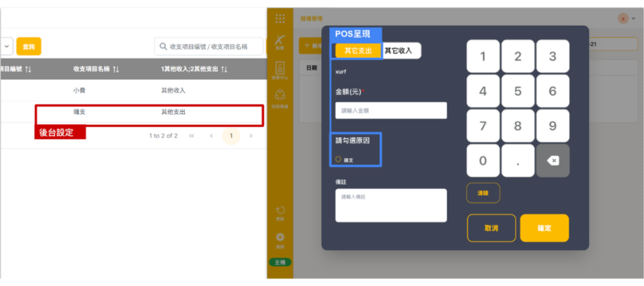
Task: Click the 取消 cancel button
Action: 491,228
